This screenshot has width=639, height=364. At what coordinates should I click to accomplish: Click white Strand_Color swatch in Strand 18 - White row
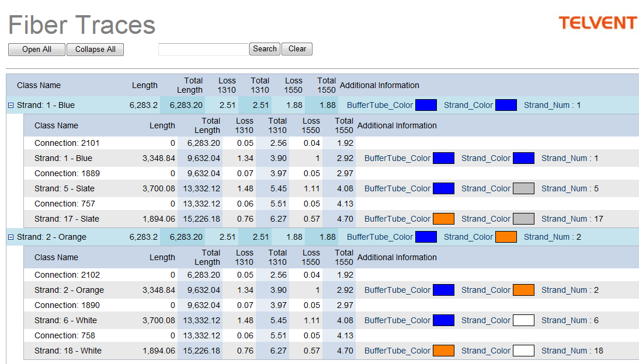click(x=524, y=351)
